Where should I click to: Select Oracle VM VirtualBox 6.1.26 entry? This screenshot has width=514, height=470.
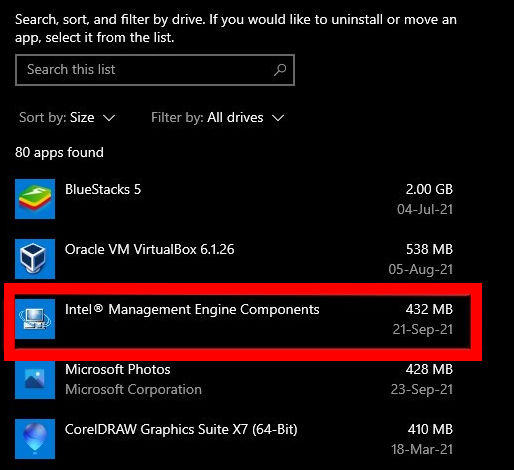[x=234, y=259]
